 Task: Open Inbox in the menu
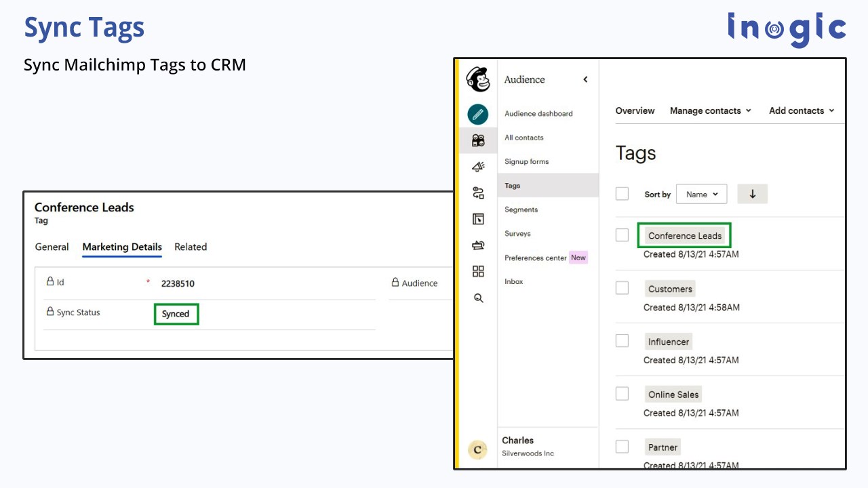tap(514, 281)
